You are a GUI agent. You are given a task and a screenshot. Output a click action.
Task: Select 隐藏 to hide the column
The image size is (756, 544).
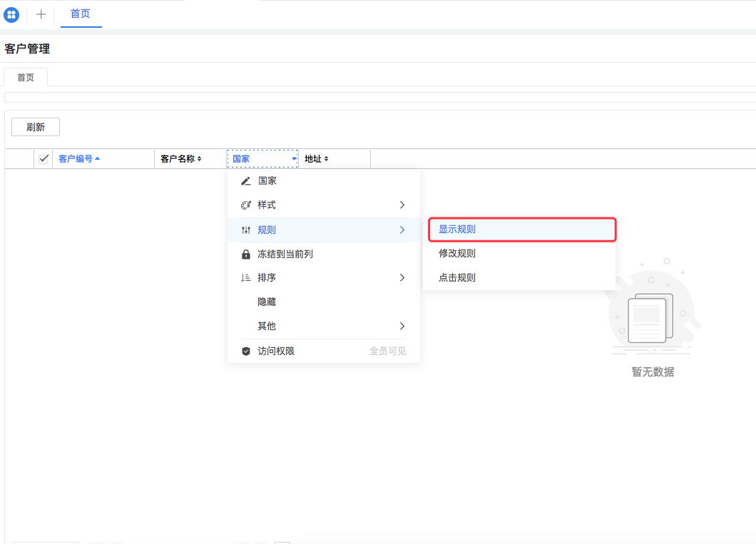[266, 301]
